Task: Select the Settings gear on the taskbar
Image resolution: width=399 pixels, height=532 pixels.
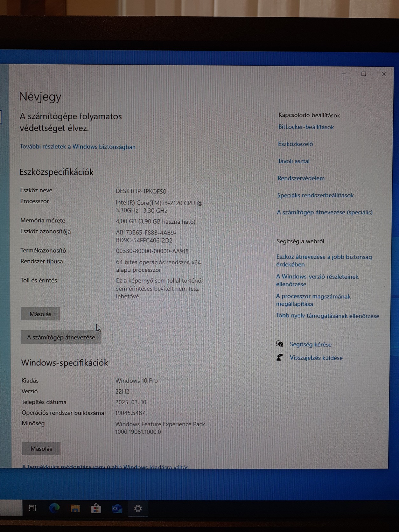Action: (x=138, y=508)
